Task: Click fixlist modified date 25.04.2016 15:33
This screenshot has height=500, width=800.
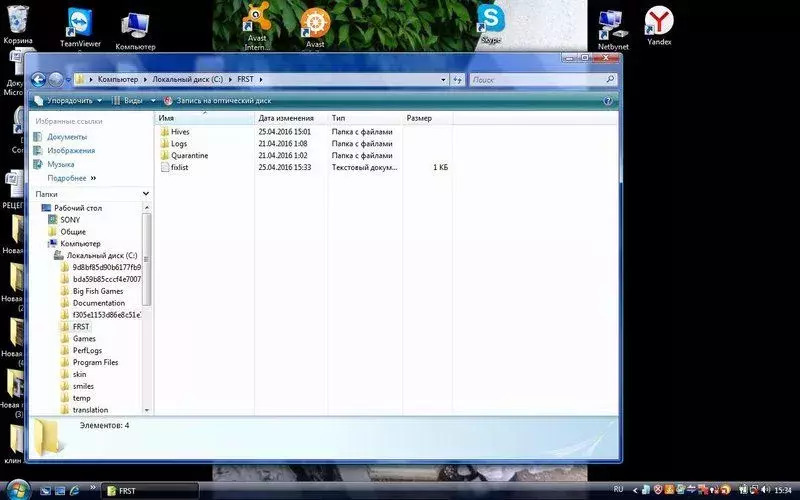Action: point(284,167)
